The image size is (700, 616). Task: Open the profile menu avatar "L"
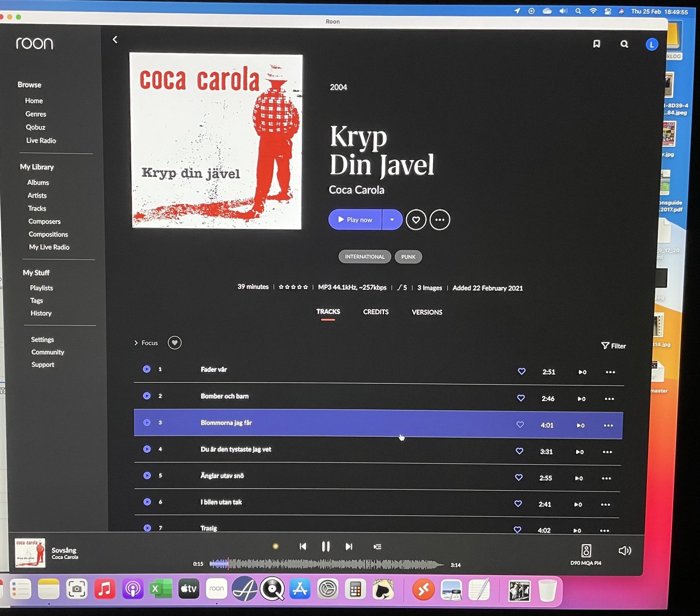652,44
